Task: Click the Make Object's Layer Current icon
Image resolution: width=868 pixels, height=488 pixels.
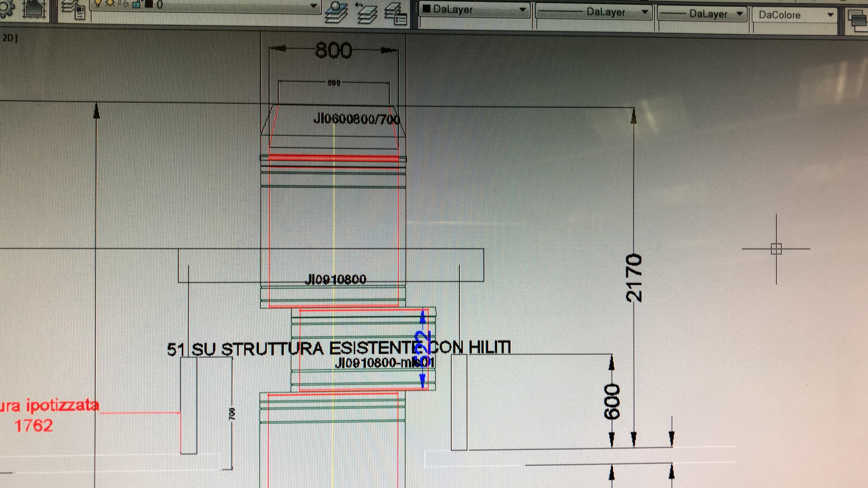Action: coord(336,12)
